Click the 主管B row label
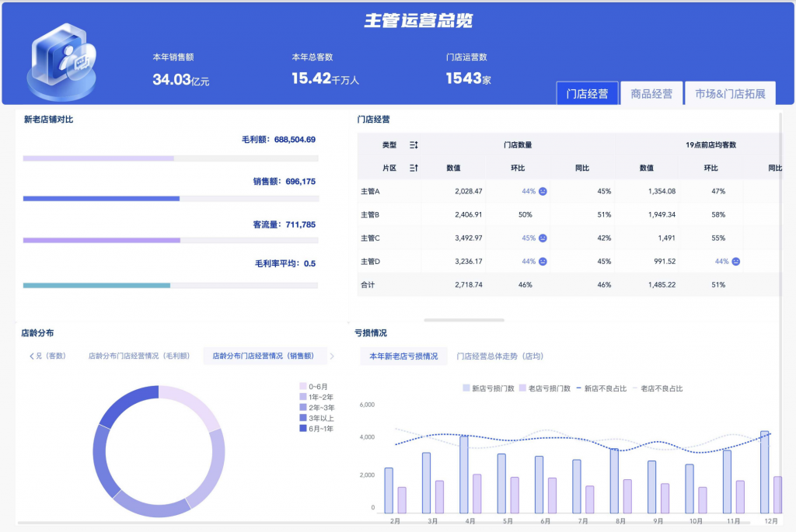Viewport: 796px width, 532px height. point(370,214)
